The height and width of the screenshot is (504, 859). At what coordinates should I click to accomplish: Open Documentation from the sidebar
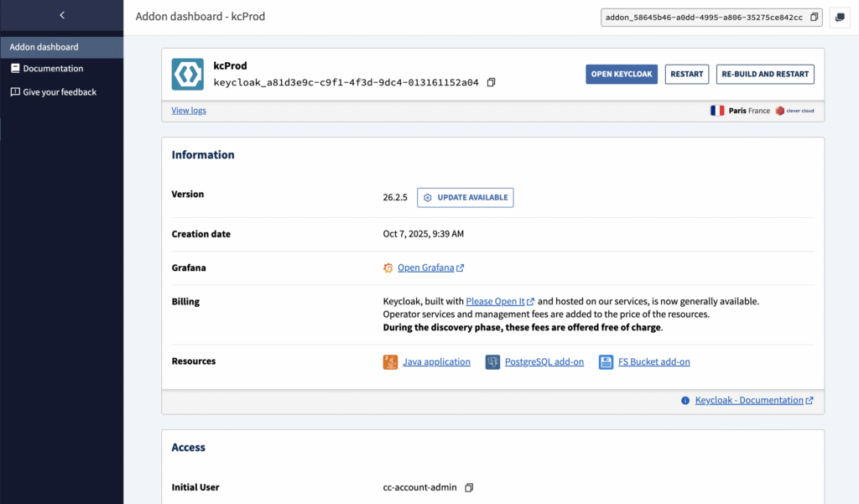[53, 69]
